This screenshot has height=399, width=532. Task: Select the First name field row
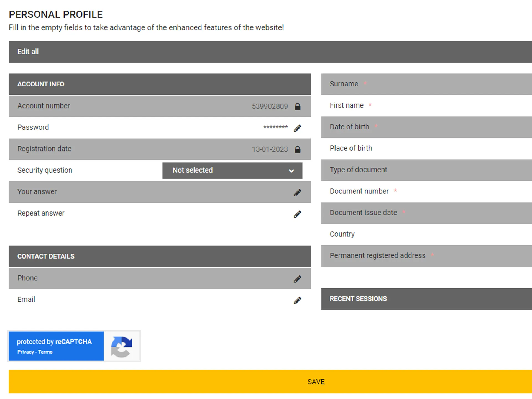pos(427,106)
